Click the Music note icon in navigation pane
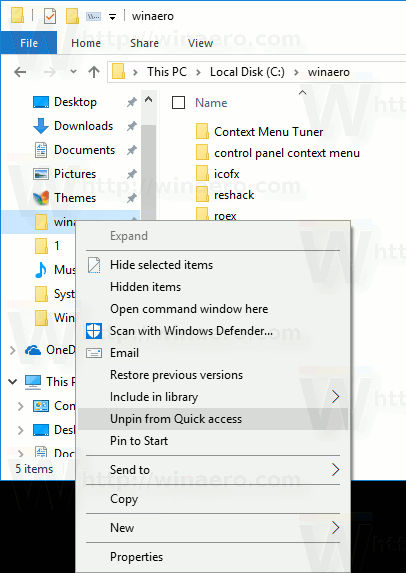 (x=41, y=270)
